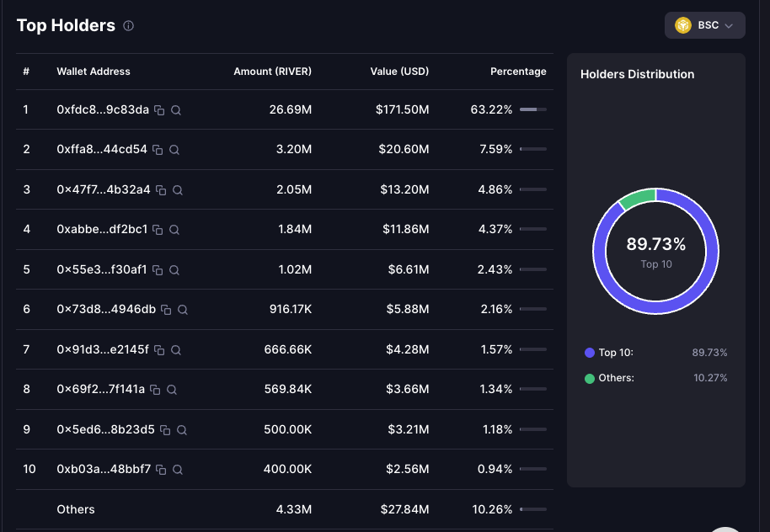The width and height of the screenshot is (770, 532).
Task: Copy wallet address 0x69f2...7f141a
Action: (x=155, y=390)
